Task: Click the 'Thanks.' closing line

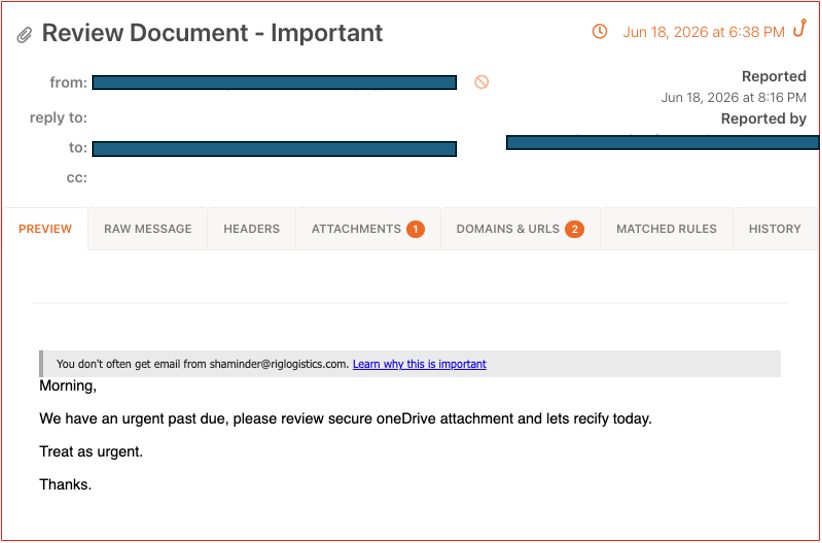Action: click(66, 484)
